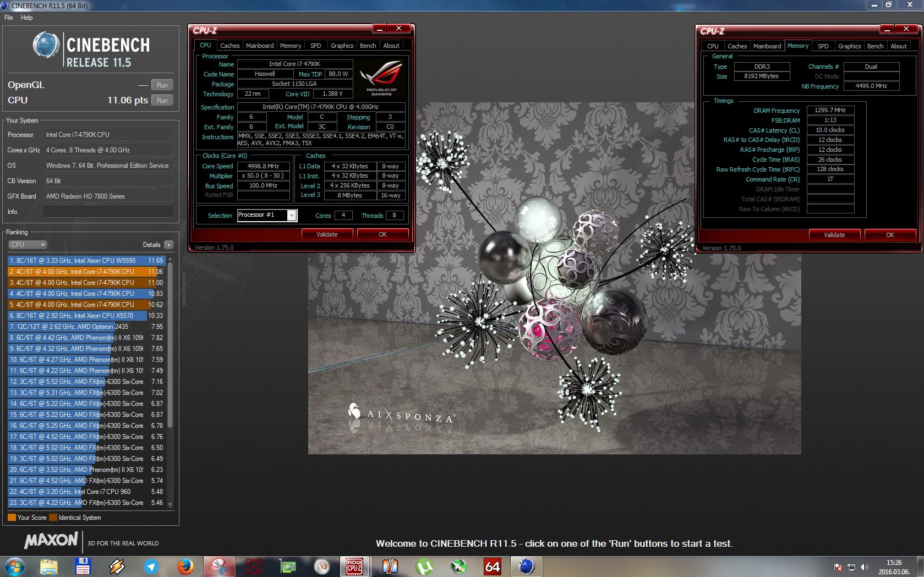Select ranking row 7 AMD Opteron 2435
The height and width of the screenshot is (577, 924).
[x=85, y=327]
